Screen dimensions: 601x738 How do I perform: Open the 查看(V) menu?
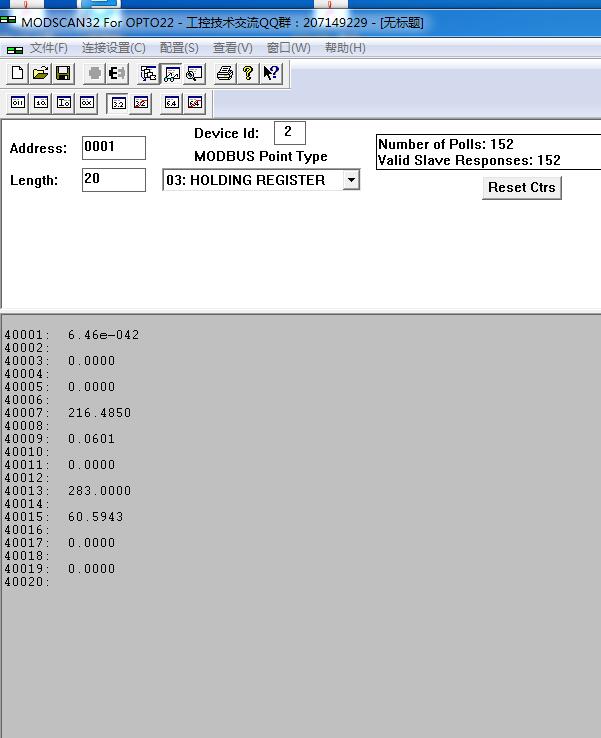pos(232,47)
